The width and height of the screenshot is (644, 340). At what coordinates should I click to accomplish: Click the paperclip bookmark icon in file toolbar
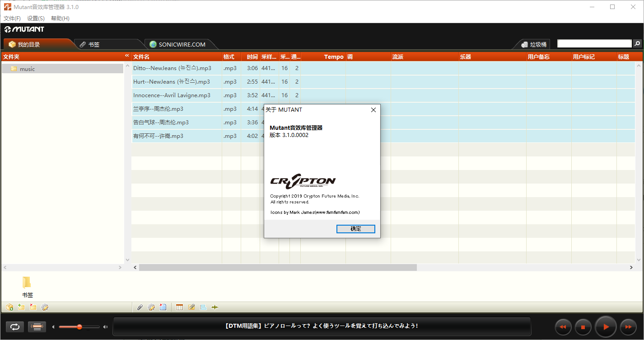tap(140, 307)
